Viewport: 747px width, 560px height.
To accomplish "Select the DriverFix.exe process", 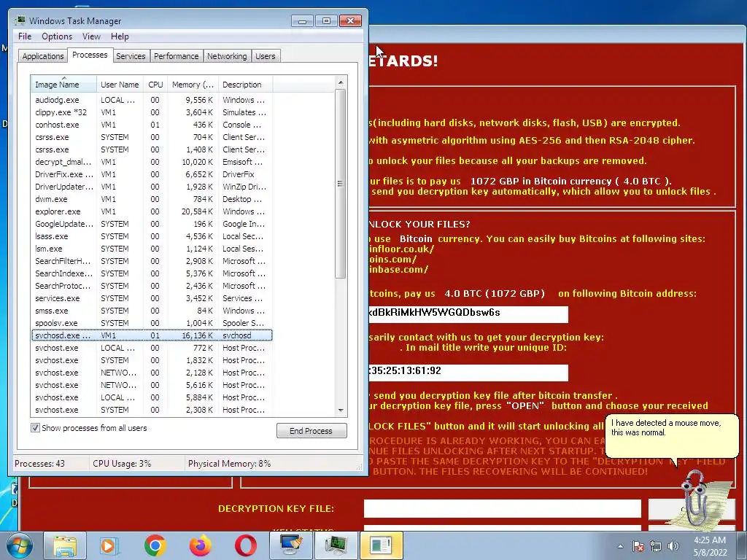I will [152, 174].
